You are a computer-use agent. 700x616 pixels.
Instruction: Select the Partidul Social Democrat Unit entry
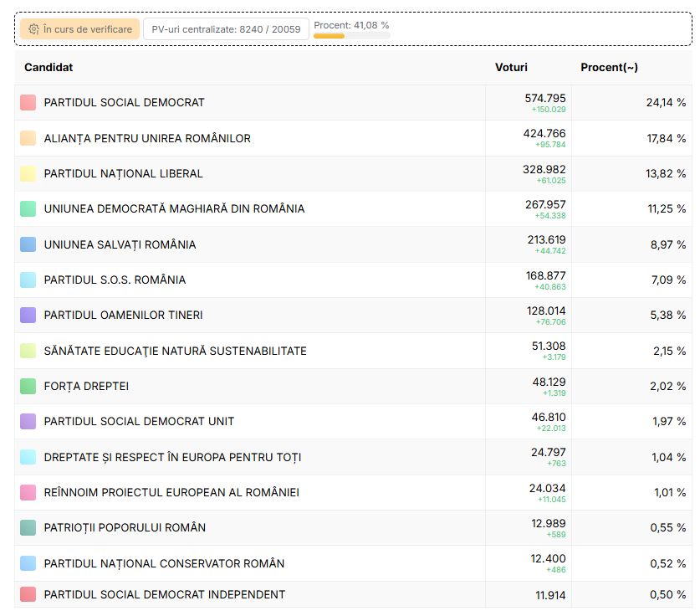(139, 421)
